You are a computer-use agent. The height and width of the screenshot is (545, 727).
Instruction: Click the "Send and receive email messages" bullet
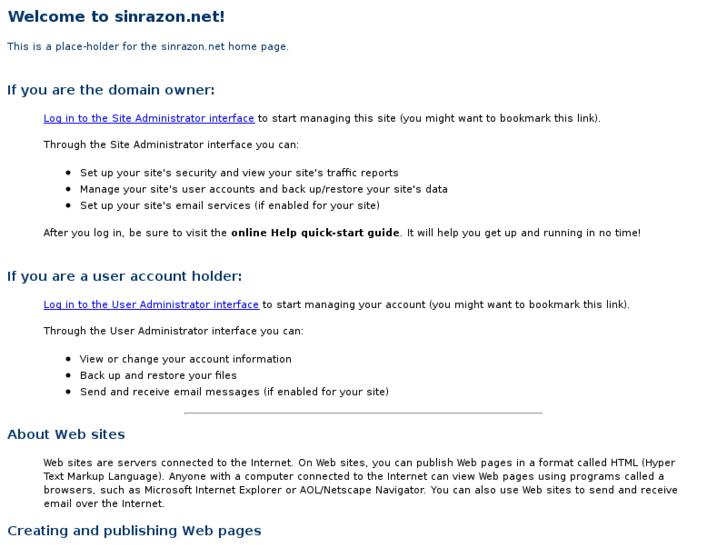click(234, 391)
